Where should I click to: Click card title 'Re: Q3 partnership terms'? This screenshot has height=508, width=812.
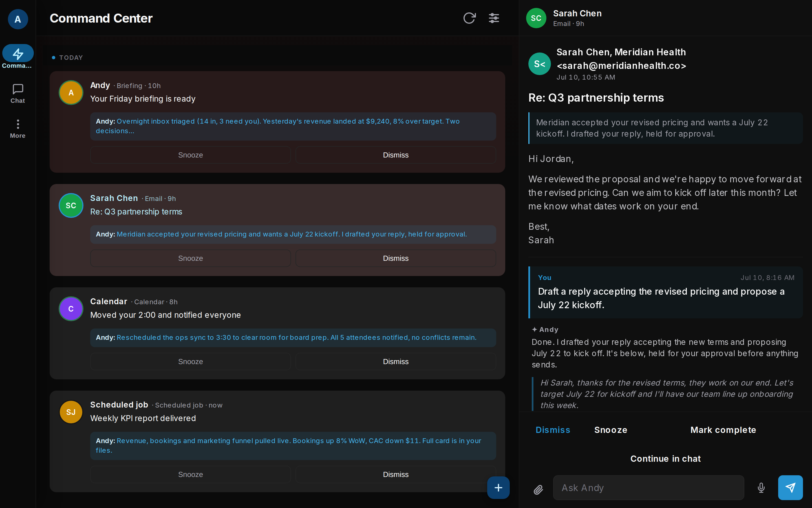pos(136,212)
